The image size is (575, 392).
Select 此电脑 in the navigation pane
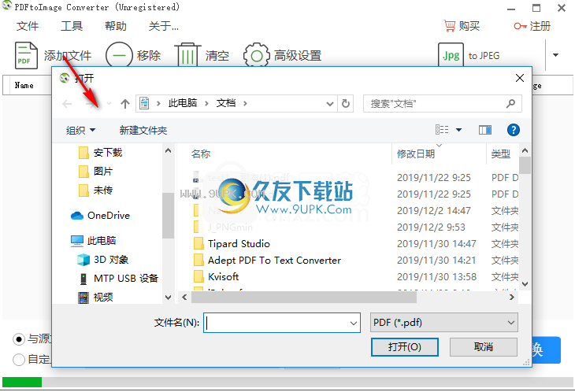tap(93, 241)
